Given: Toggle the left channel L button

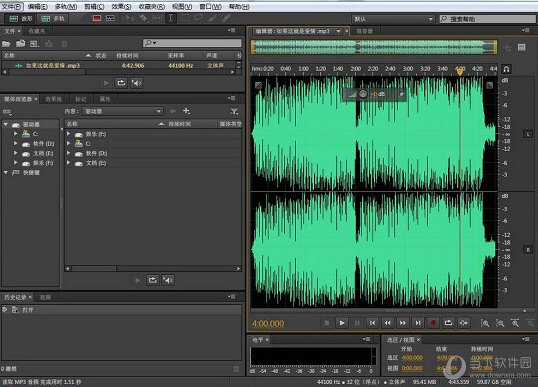Looking at the screenshot, I should click(x=528, y=134).
